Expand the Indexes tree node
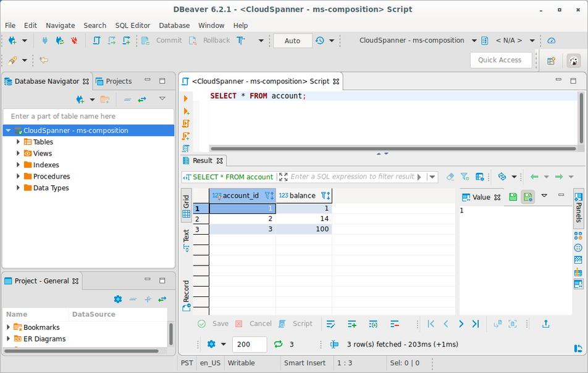This screenshot has width=588, height=373. [x=18, y=164]
